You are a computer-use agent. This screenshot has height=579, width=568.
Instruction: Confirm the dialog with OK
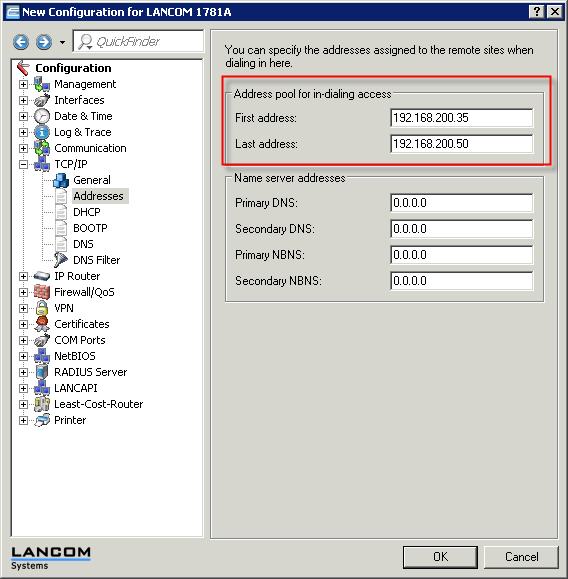(440, 557)
